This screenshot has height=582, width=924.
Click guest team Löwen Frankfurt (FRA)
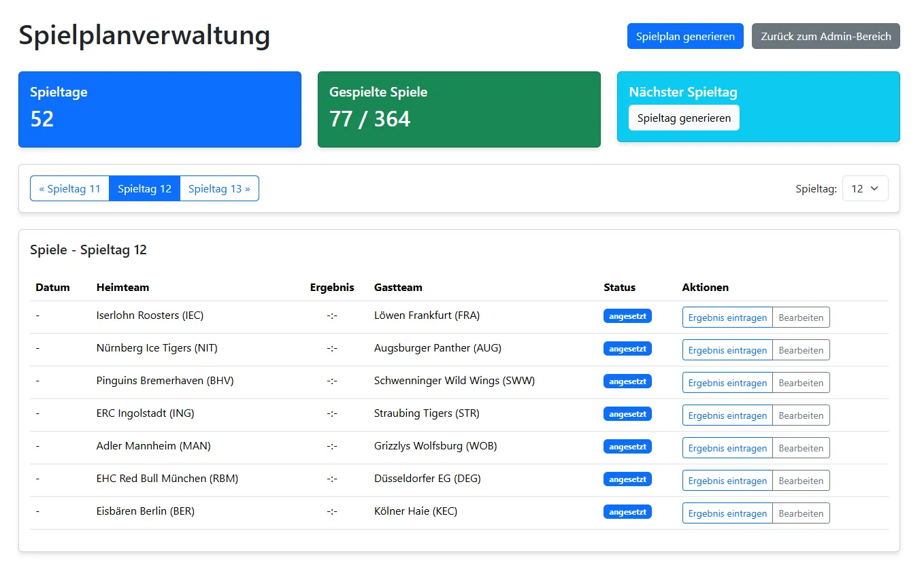(427, 315)
